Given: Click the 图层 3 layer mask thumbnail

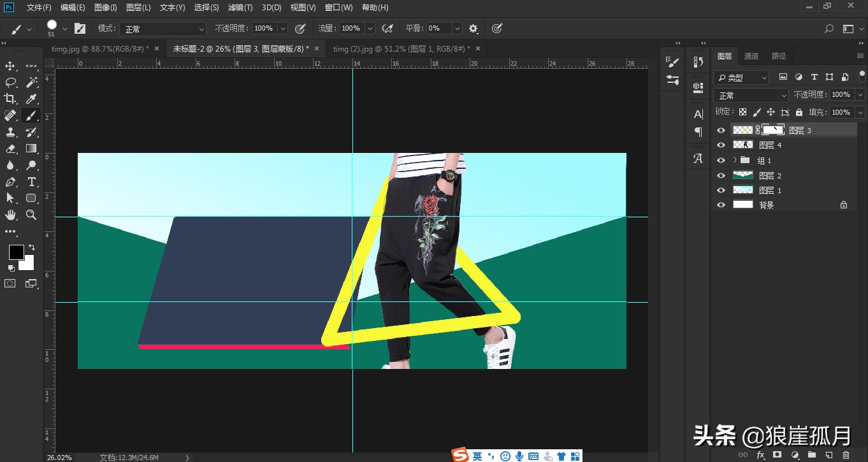Looking at the screenshot, I should pyautogui.click(x=773, y=130).
